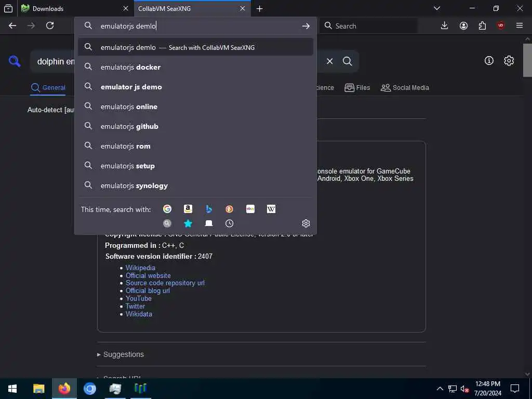Click the Firefox taskbar icon
This screenshot has height=399, width=532.
(x=64, y=389)
